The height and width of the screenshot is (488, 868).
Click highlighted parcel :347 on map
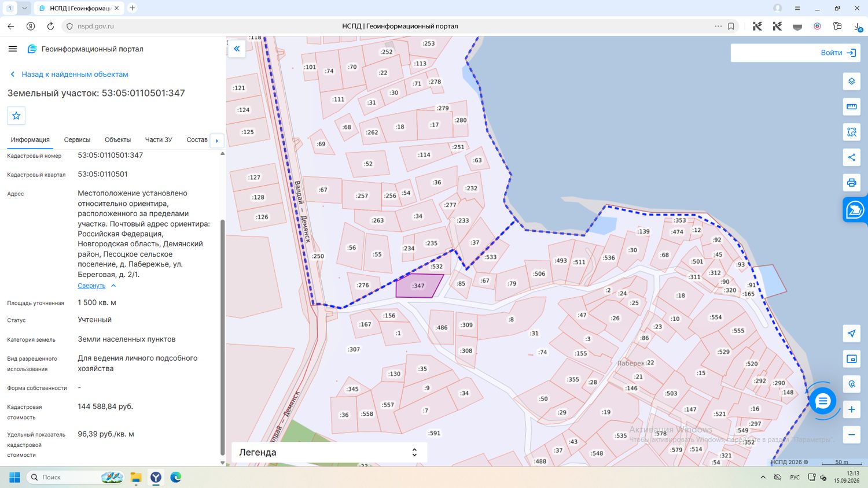click(x=418, y=286)
